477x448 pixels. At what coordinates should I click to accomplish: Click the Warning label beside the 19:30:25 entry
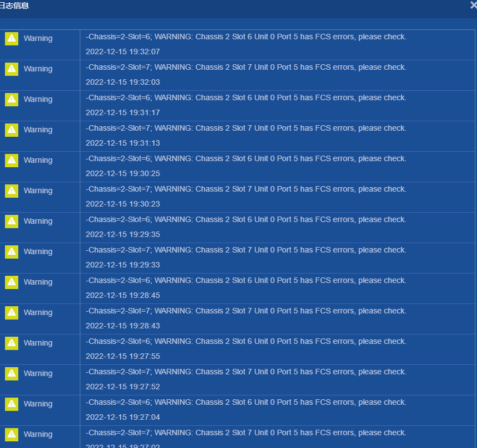(38, 160)
